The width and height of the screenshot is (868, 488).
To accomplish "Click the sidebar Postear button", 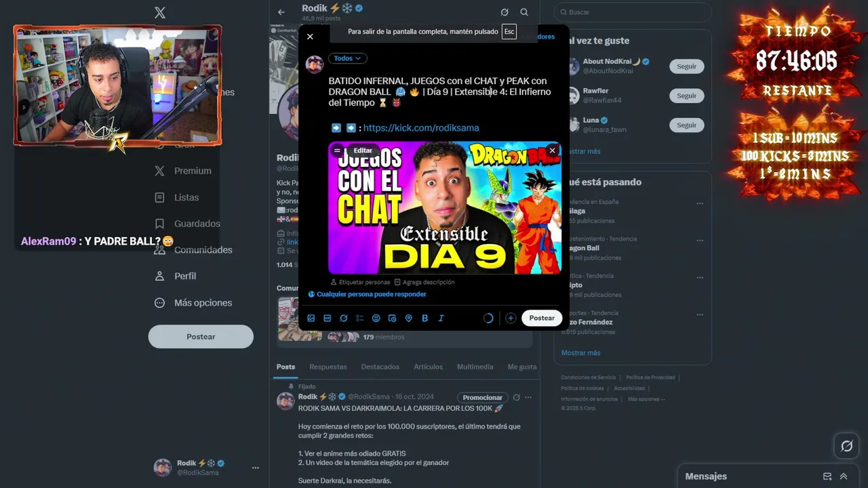I will click(201, 336).
